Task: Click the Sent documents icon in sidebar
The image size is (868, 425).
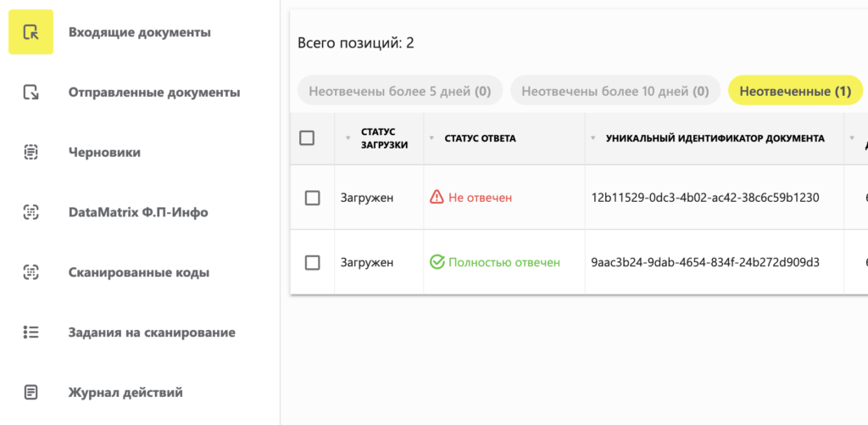Action: [31, 92]
